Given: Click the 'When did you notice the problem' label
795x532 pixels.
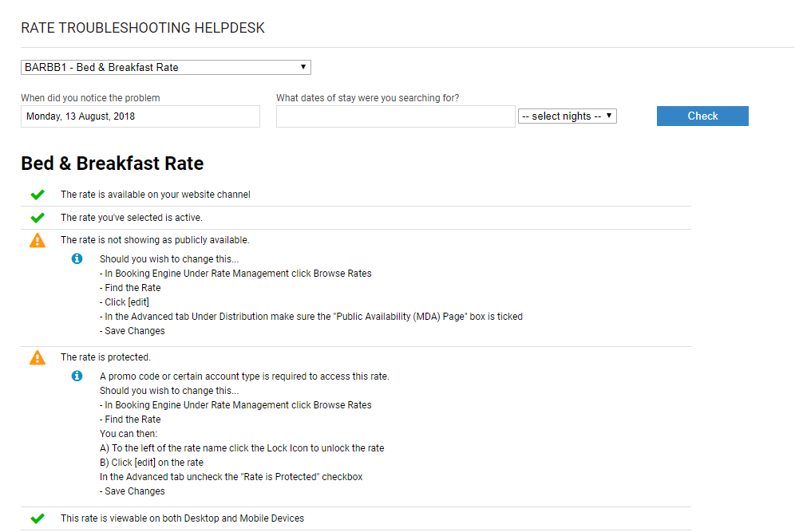Looking at the screenshot, I should pos(90,98).
